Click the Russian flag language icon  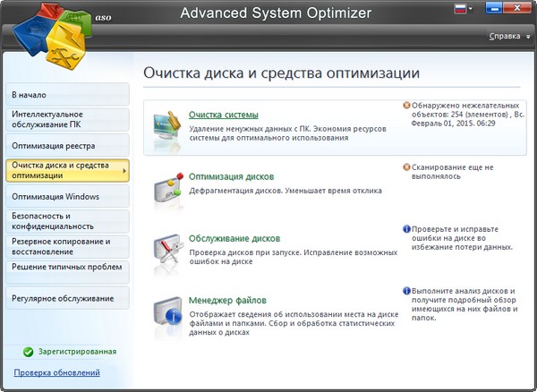[x=458, y=11]
